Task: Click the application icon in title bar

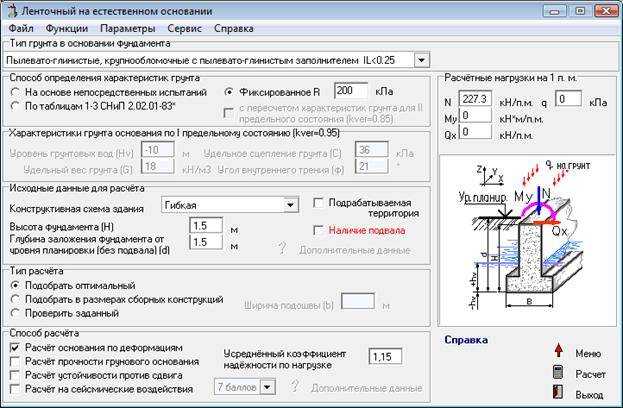Action: tap(12, 11)
